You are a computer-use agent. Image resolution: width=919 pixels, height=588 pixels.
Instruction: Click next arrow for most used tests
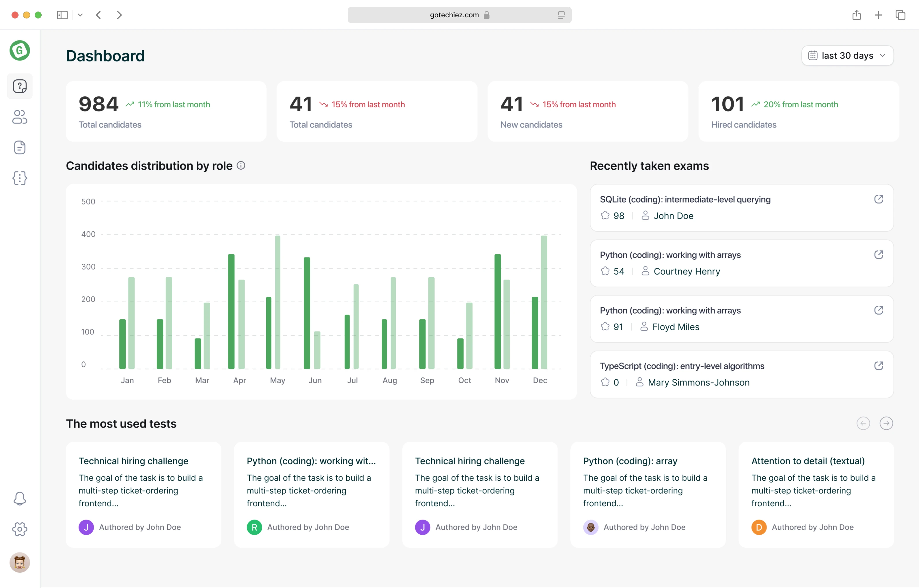pos(886,423)
